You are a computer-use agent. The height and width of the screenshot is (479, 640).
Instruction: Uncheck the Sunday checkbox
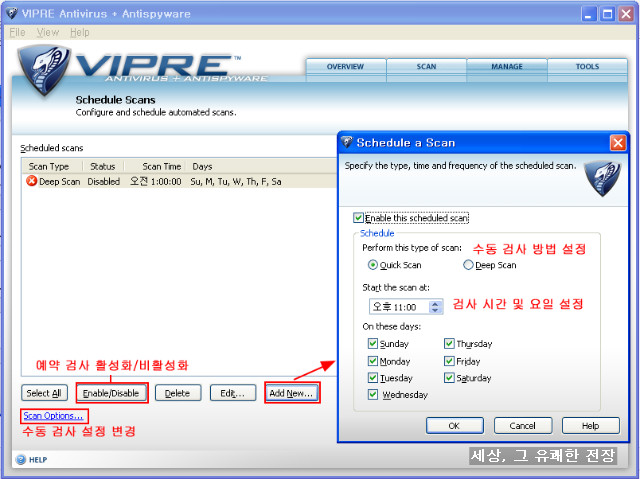click(372, 343)
